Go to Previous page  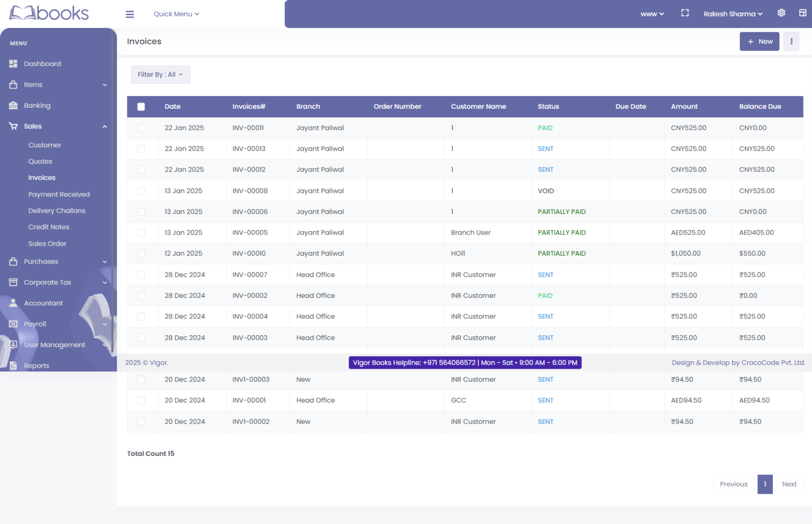734,484
